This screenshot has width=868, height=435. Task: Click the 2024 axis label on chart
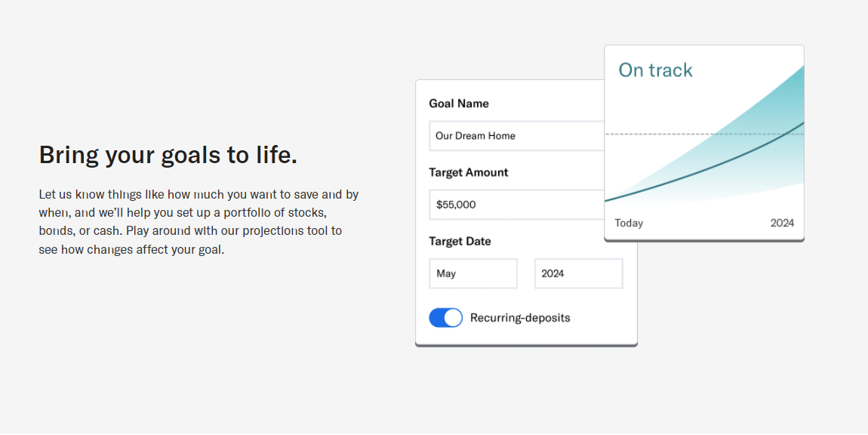click(782, 223)
